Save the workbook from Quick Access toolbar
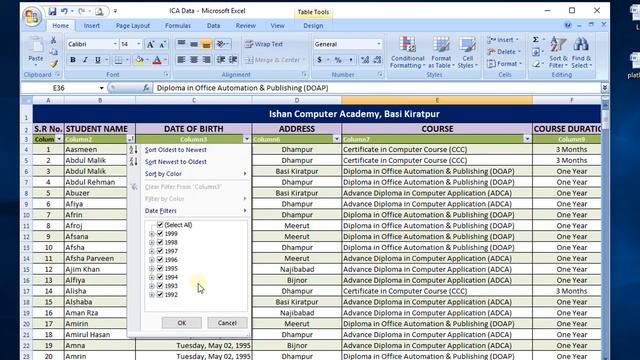This screenshot has width=640, height=360. 52,11
